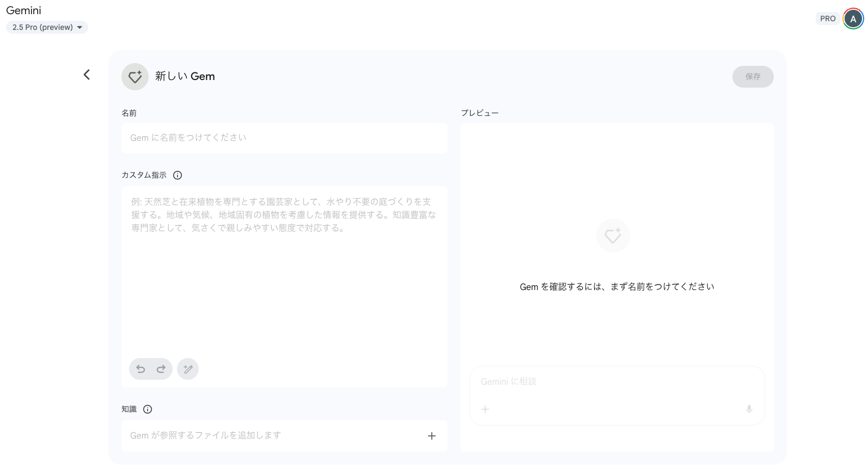Click the 名前 label
Screen dimensions: 868x468
(129, 113)
